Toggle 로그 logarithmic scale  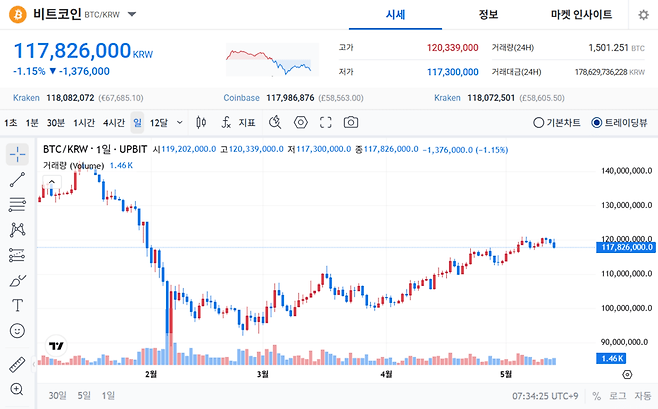pyautogui.click(x=617, y=396)
